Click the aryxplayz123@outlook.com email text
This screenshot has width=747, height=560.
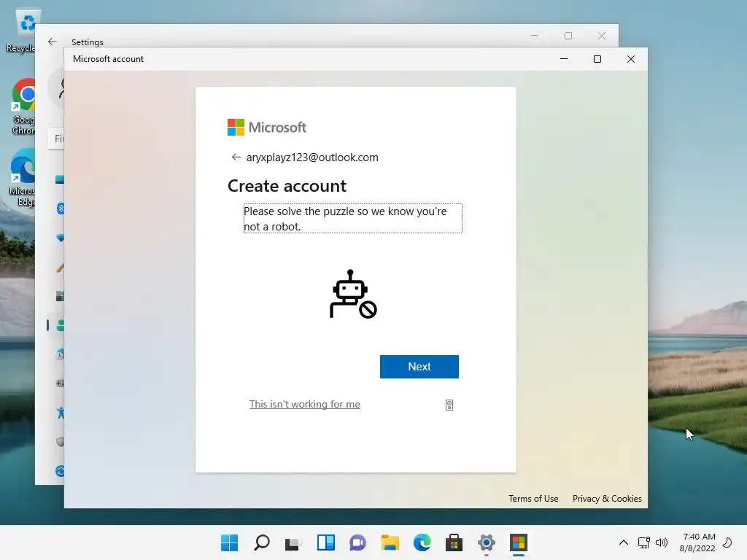[x=312, y=157]
